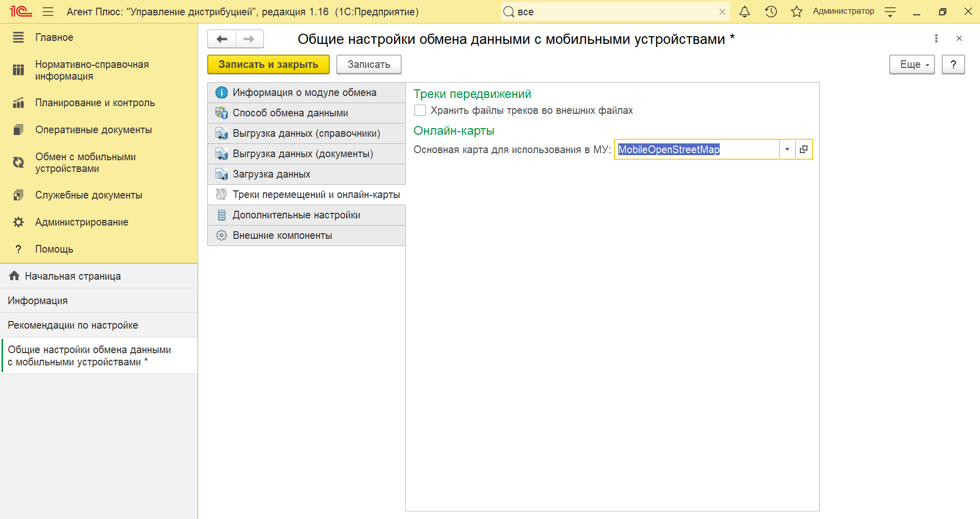980x519 pixels.
Task: Open Администрирование in the sidebar
Action: click(x=82, y=222)
